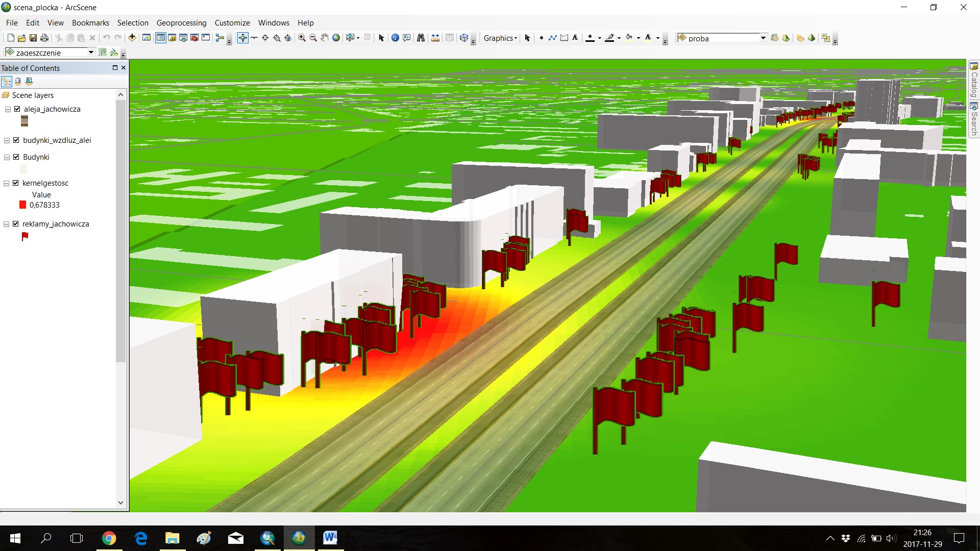Click the List By Source icon
The width and height of the screenshot is (980, 551).
click(18, 81)
